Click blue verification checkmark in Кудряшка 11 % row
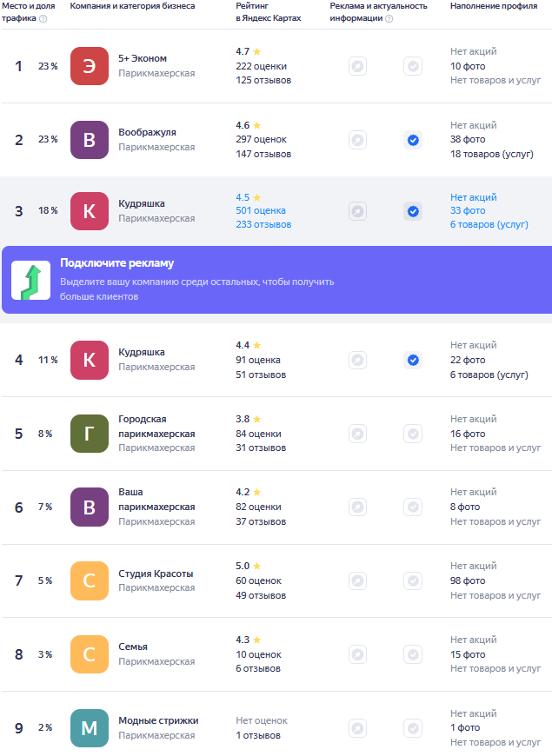This screenshot has height=756, width=552. click(x=413, y=360)
